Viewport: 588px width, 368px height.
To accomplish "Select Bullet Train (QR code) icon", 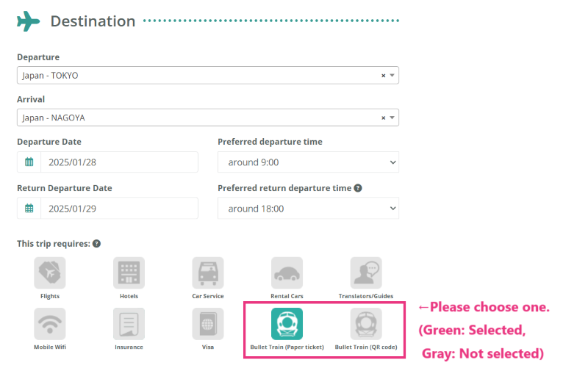I will [366, 324].
